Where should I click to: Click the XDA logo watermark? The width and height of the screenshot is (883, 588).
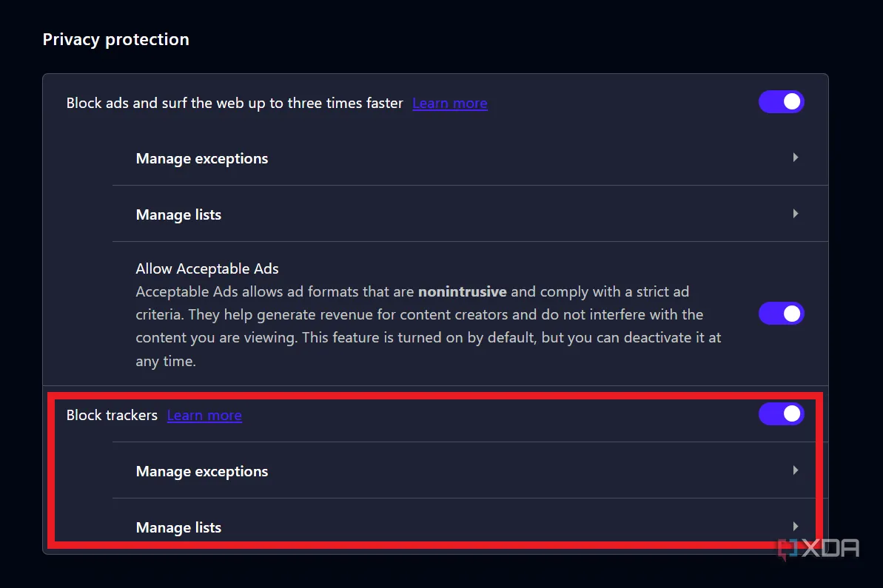(x=818, y=549)
